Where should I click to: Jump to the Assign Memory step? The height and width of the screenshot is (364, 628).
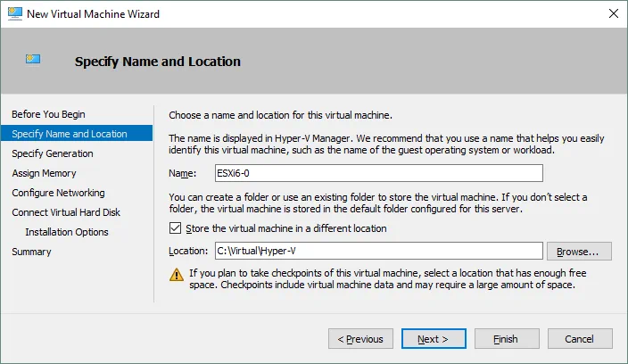[x=44, y=173]
